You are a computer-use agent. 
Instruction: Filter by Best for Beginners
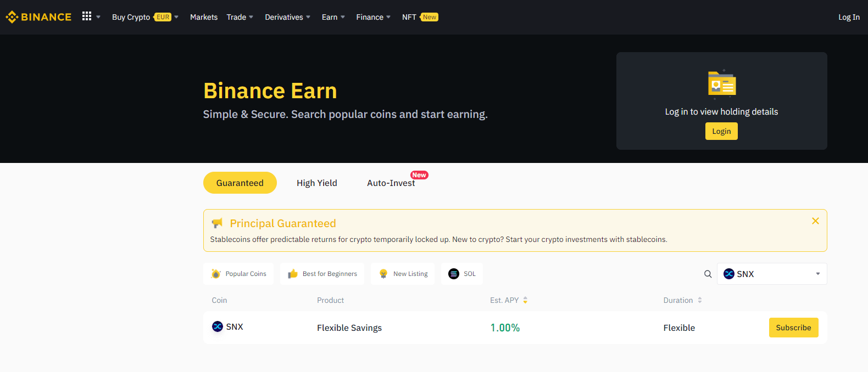(x=322, y=274)
